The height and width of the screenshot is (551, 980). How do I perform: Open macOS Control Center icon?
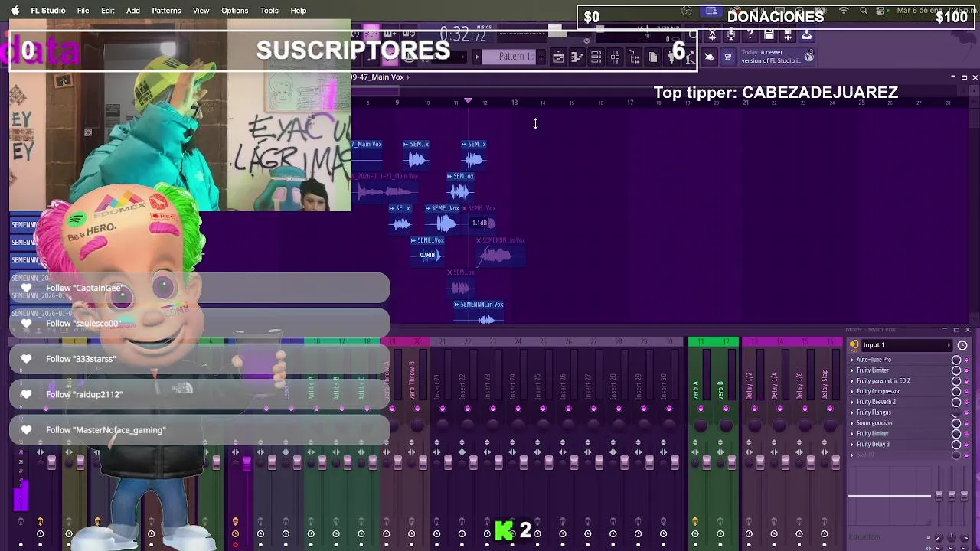tap(880, 11)
